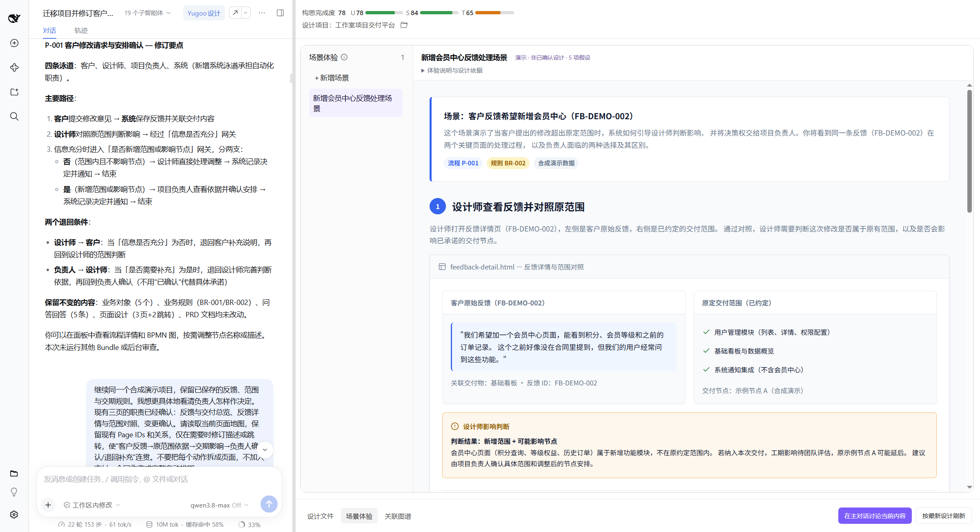980x532 pixels.
Task: Click 在主对话讨论当前内容 button
Action: pyautogui.click(x=875, y=516)
